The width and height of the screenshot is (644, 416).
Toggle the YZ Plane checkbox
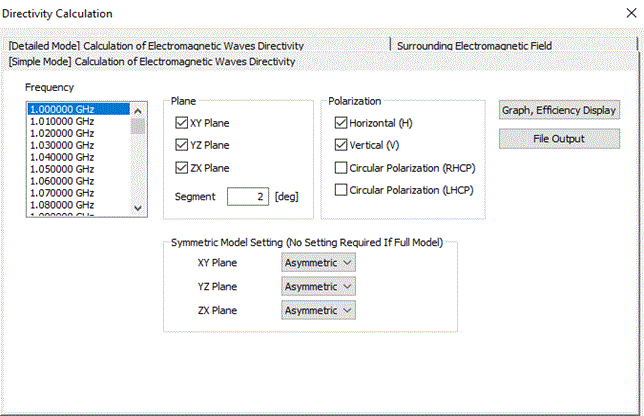181,146
